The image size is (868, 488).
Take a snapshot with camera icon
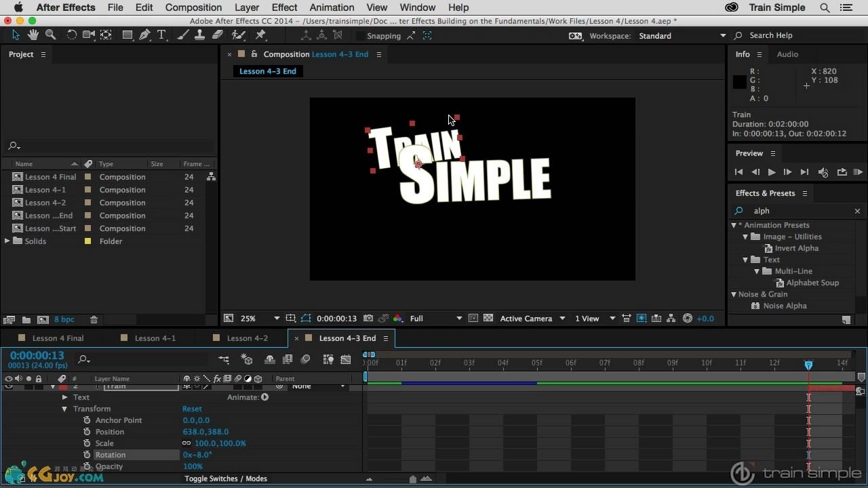click(x=368, y=319)
